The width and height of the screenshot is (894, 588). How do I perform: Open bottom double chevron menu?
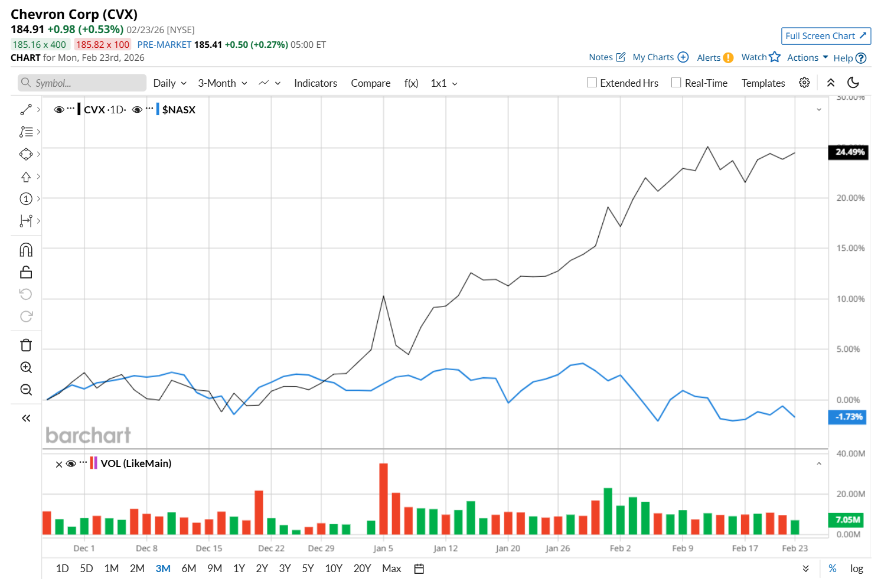click(806, 569)
